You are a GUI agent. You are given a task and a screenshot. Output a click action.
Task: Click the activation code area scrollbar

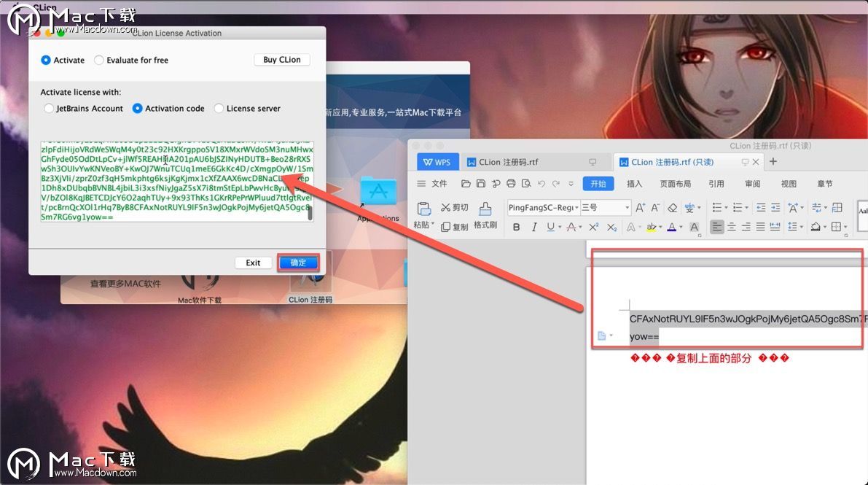click(x=310, y=213)
